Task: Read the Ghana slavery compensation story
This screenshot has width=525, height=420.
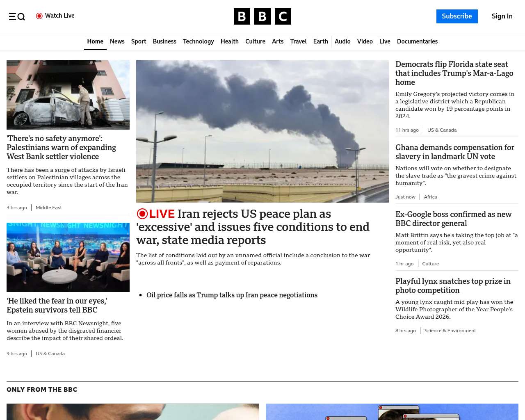Action: (x=455, y=152)
